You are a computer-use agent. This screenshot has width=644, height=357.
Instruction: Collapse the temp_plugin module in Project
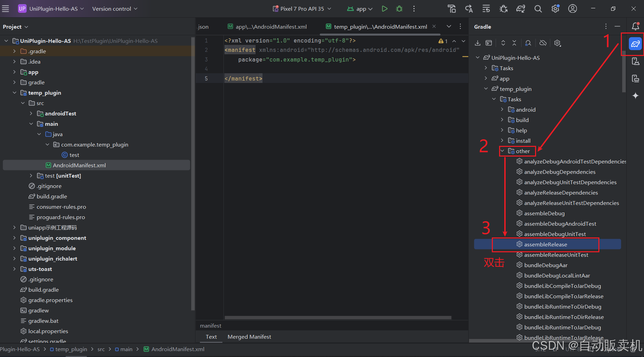point(14,93)
